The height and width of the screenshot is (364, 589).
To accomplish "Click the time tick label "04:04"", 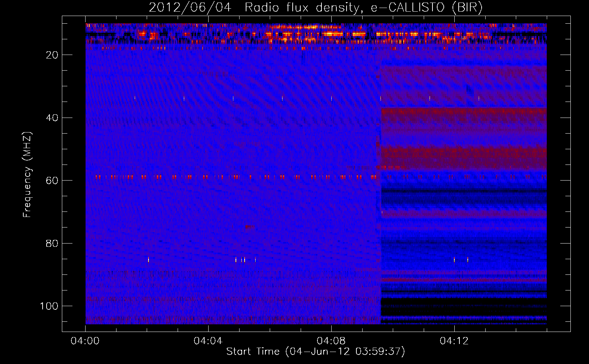I will click(x=208, y=341).
